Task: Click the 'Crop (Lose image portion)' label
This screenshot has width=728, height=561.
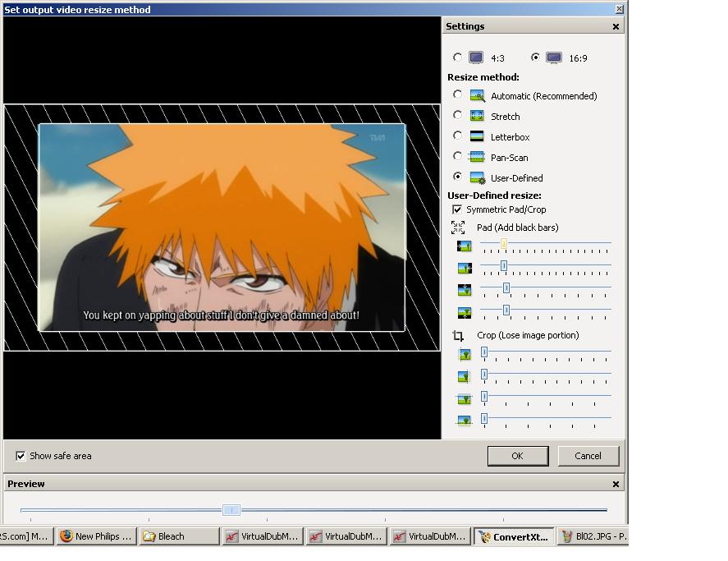Action: tap(528, 335)
